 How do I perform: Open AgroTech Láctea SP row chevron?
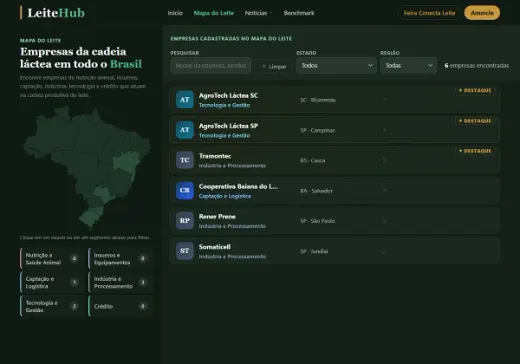tap(384, 130)
